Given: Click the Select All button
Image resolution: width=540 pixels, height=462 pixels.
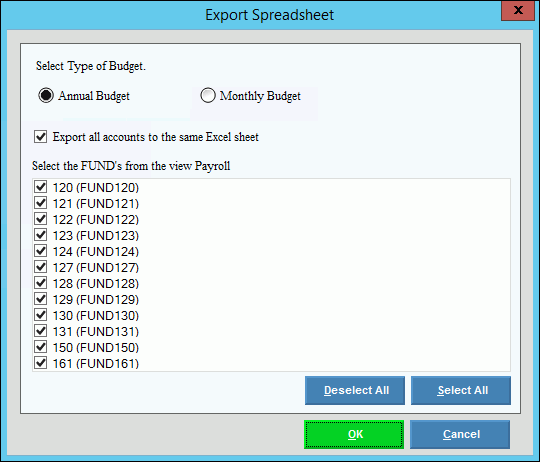Looking at the screenshot, I should click(x=461, y=390).
